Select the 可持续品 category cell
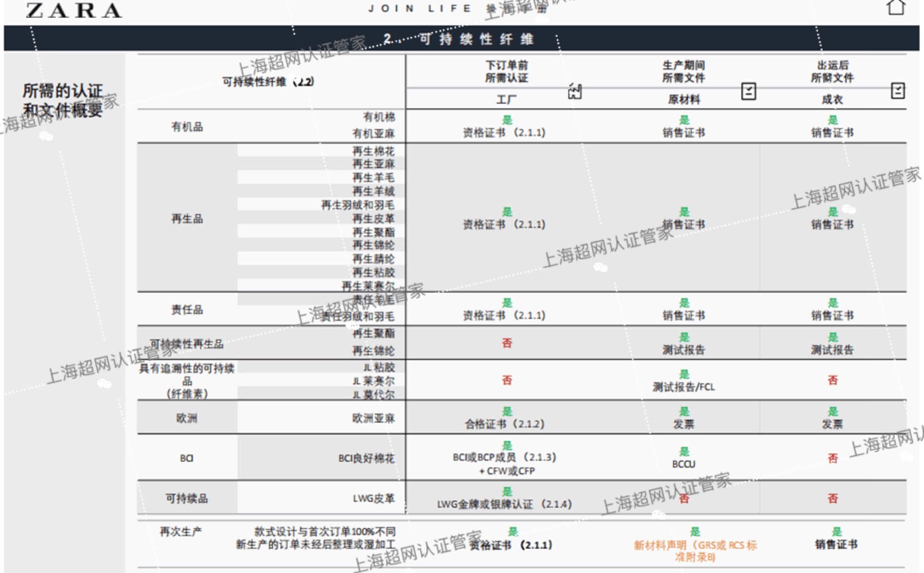The height and width of the screenshot is (573, 924). tap(187, 498)
